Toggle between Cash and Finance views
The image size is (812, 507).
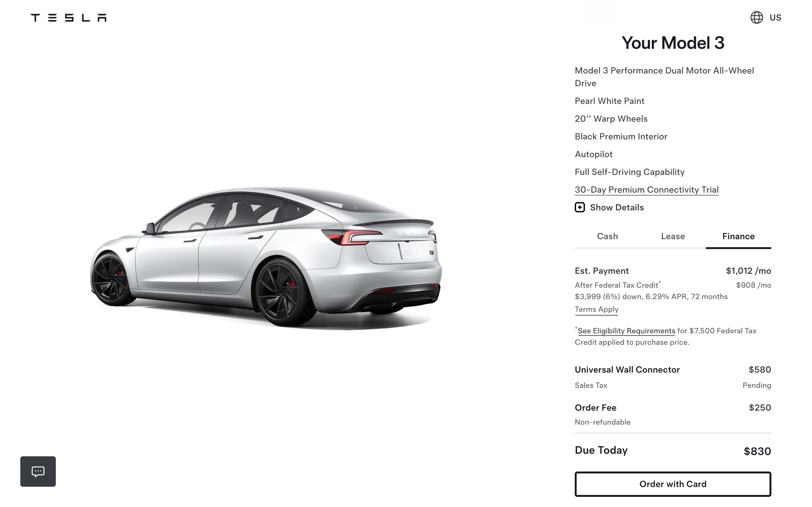[x=607, y=236]
